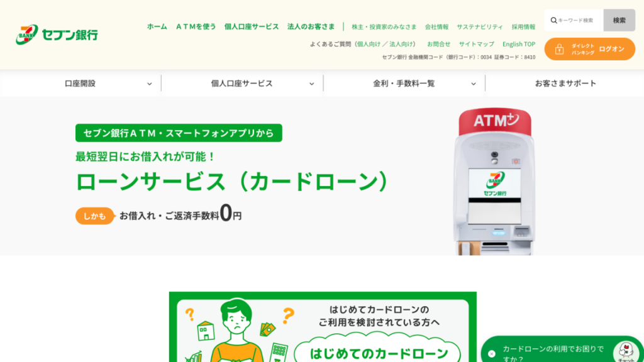
Task: Click the magnifier icon in the search box
Action: [x=553, y=20]
